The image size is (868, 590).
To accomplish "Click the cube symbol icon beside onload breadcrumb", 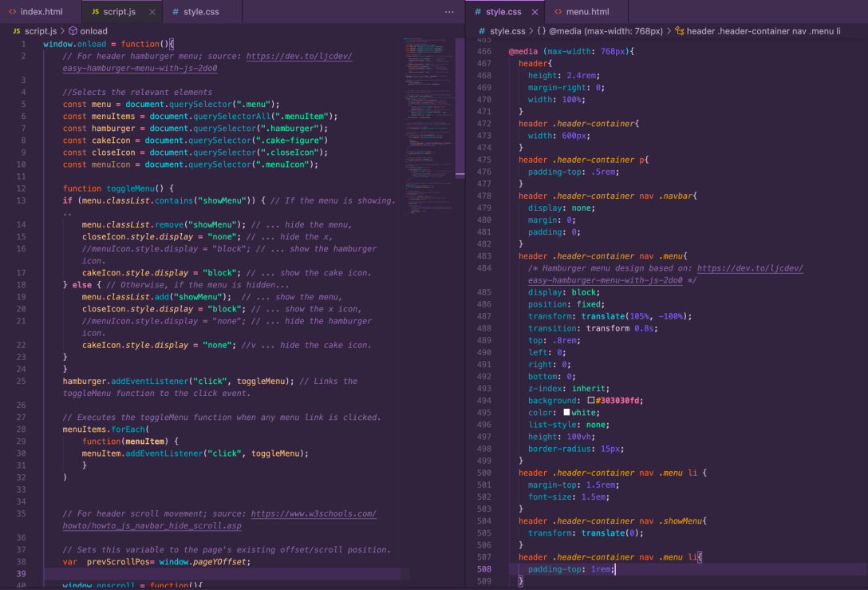I will tap(73, 31).
